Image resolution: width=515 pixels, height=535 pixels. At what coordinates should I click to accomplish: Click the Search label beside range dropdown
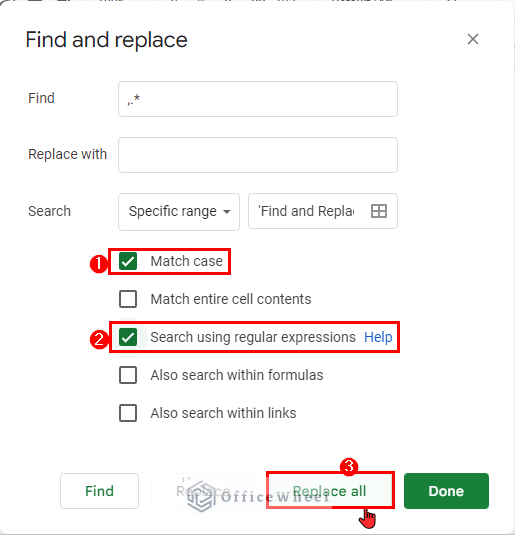tap(49, 211)
